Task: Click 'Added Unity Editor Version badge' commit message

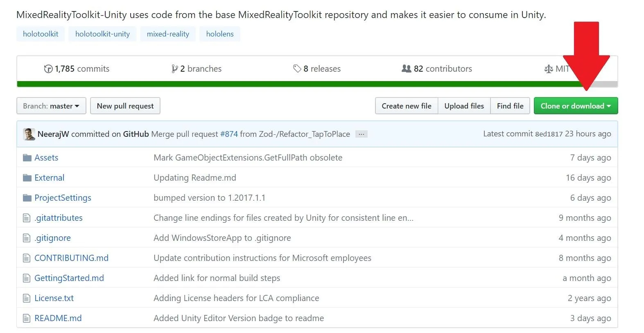Action: point(239,318)
